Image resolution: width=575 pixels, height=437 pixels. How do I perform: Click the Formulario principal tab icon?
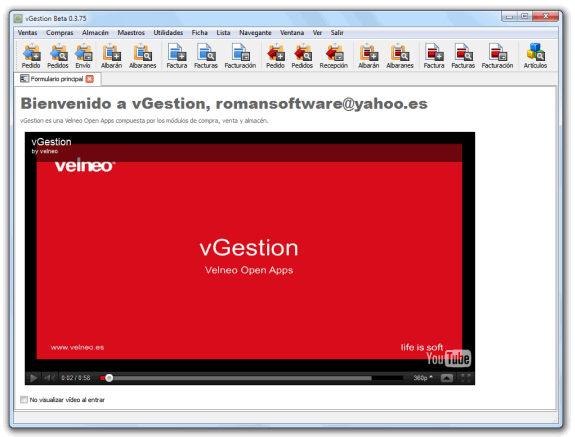pyautogui.click(x=25, y=78)
